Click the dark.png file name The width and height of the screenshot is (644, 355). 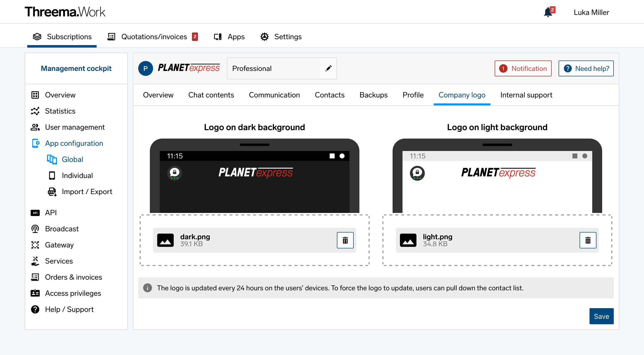195,237
